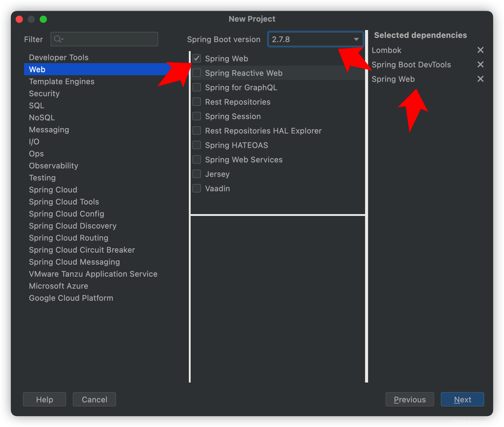This screenshot has height=427, width=504.
Task: Select Spring Web in selected dependencies
Action: 393,79
